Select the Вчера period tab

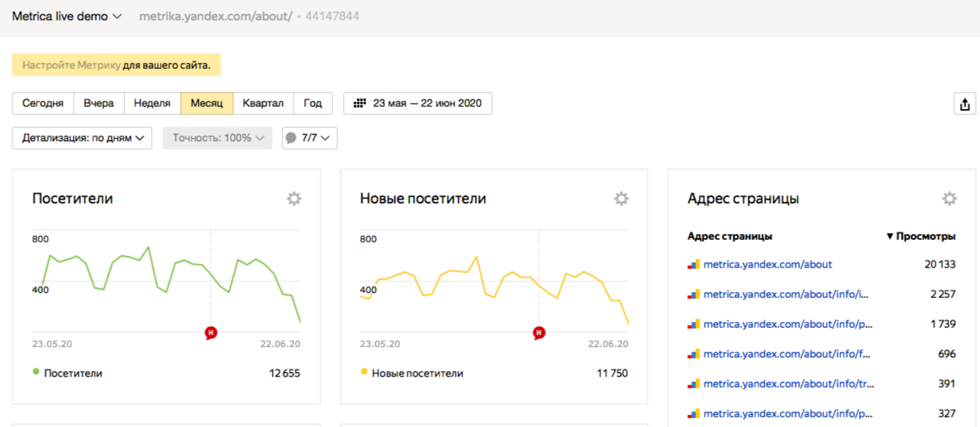coord(99,103)
